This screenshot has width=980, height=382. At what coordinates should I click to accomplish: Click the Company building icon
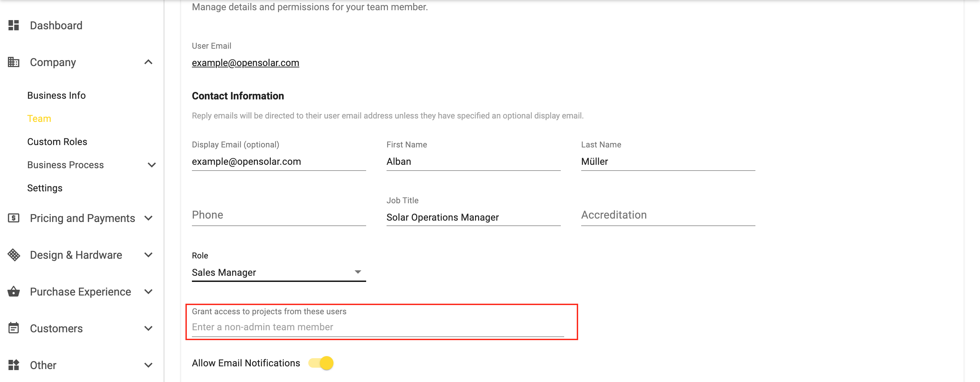pos(14,62)
